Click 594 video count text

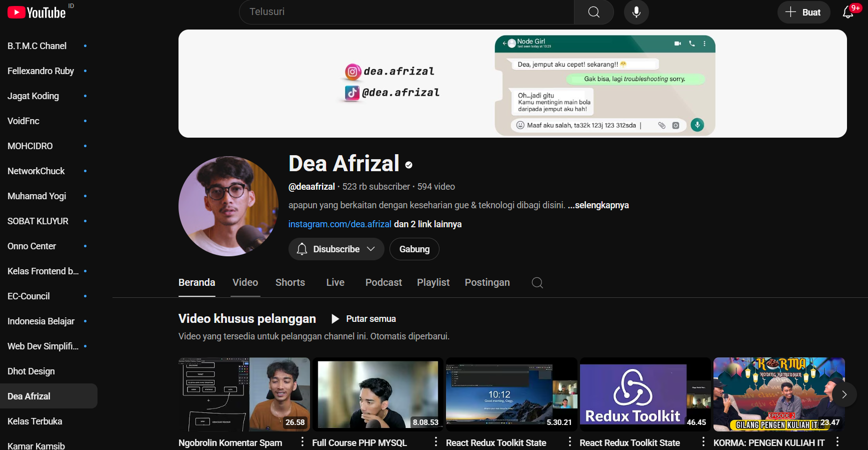pyautogui.click(x=436, y=187)
